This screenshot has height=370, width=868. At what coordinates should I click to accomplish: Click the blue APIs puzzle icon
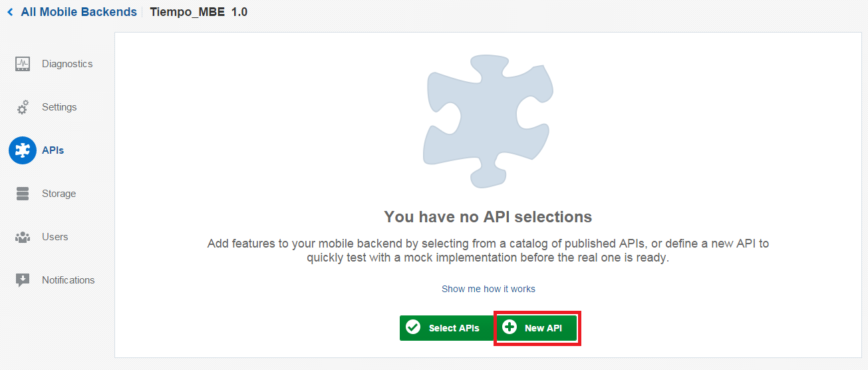[x=23, y=150]
